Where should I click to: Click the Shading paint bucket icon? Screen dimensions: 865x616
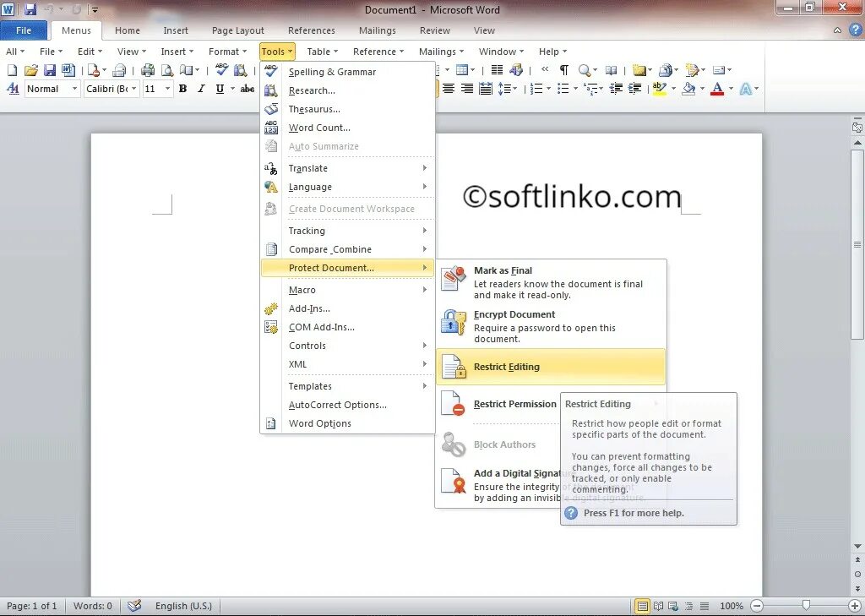688,89
